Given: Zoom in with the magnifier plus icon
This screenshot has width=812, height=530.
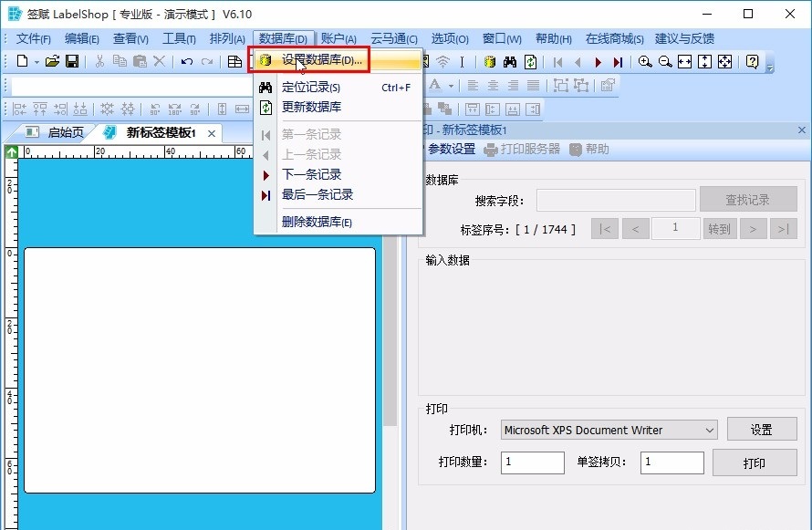Looking at the screenshot, I should pos(646,61).
